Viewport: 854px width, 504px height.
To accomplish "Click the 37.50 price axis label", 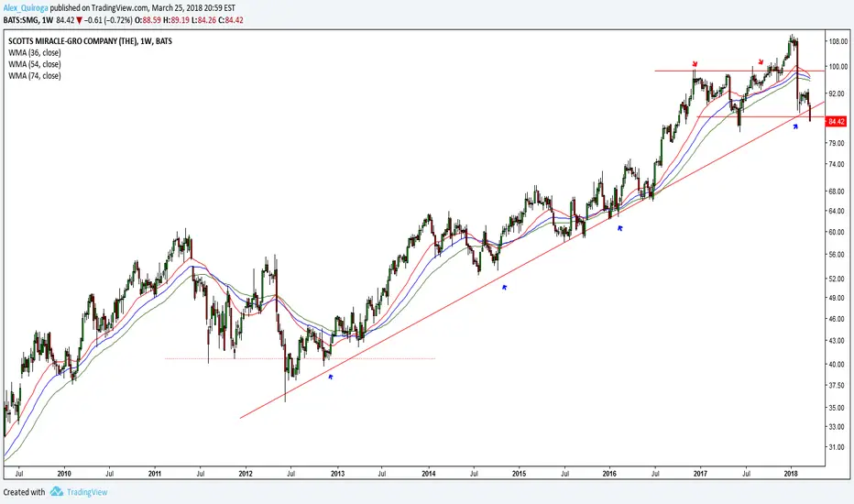I will [x=838, y=385].
